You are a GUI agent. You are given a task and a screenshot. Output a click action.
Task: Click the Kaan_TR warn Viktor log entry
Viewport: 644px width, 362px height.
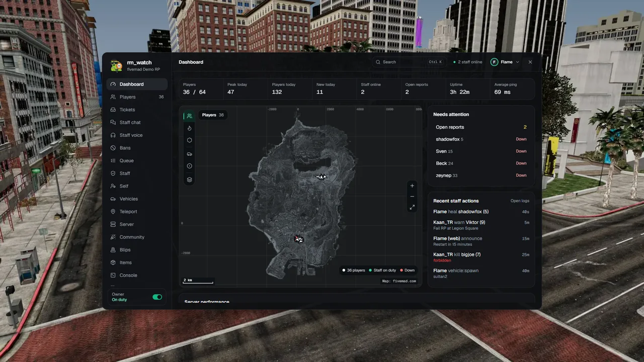[x=481, y=225]
